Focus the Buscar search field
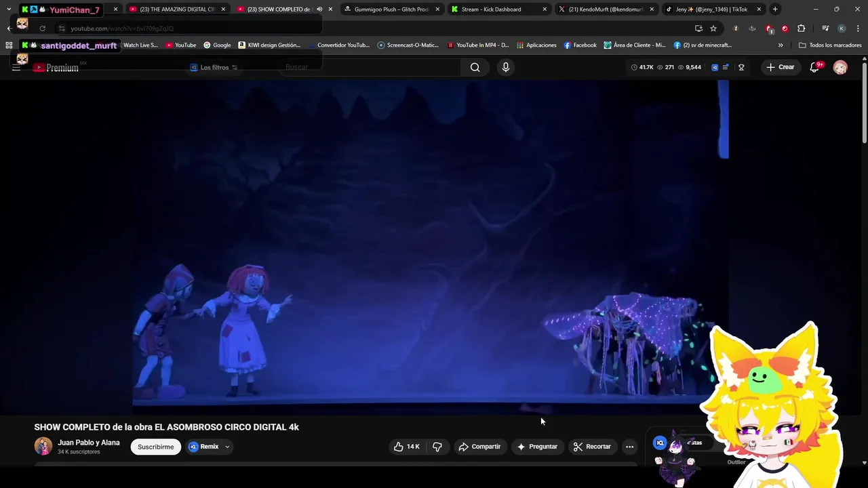This screenshot has height=488, width=868. 370,67
